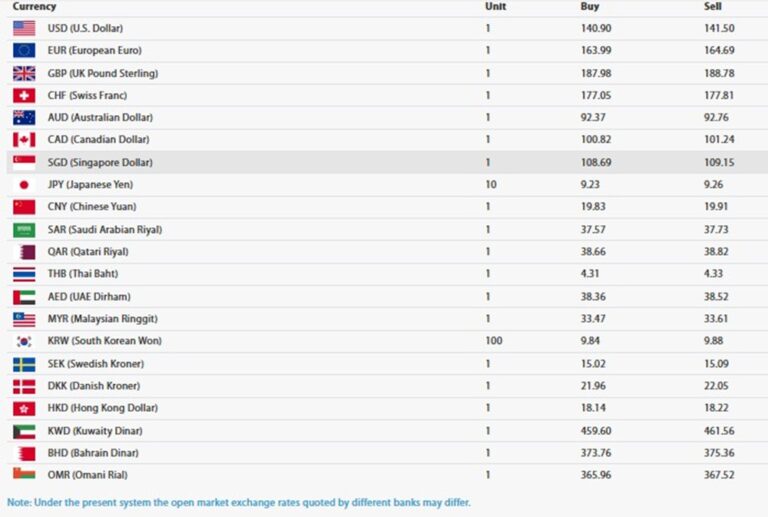Click the AUD (Australian Dollar) label
This screenshot has width=768, height=517.
click(x=102, y=118)
